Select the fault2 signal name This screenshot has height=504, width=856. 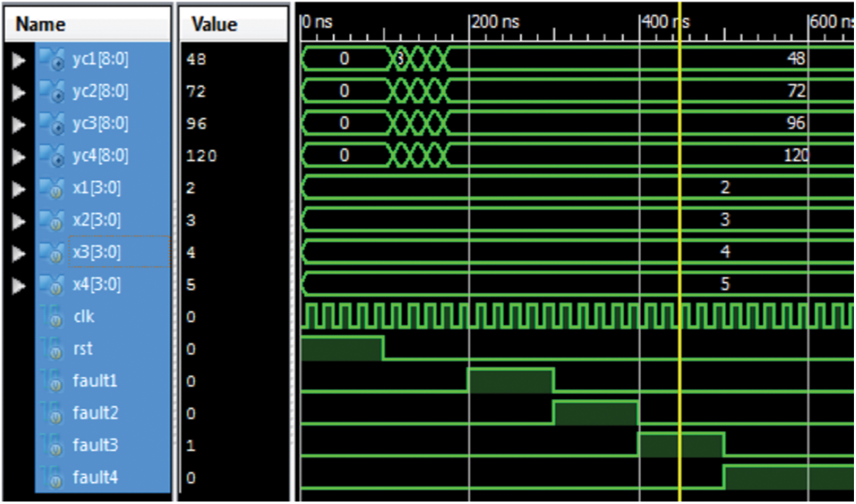95,413
